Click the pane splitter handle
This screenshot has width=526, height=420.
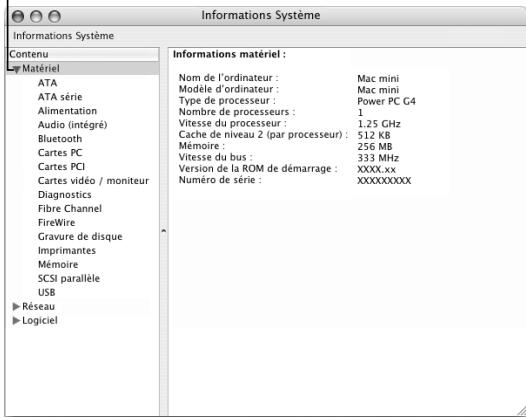tap(164, 231)
